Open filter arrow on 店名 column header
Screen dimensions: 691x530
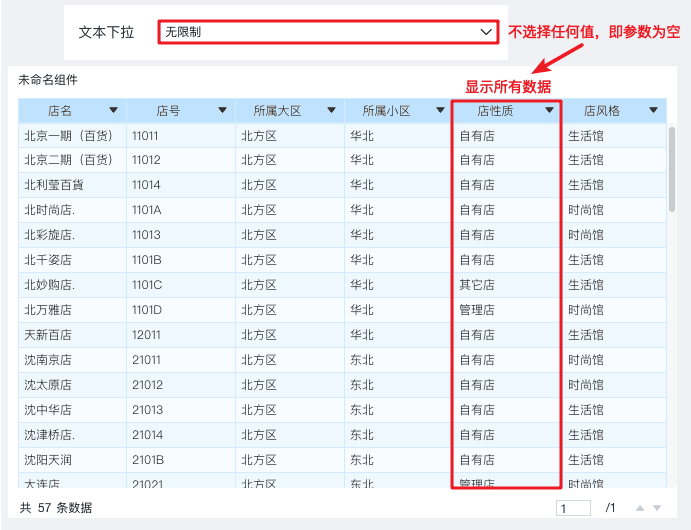(113, 110)
